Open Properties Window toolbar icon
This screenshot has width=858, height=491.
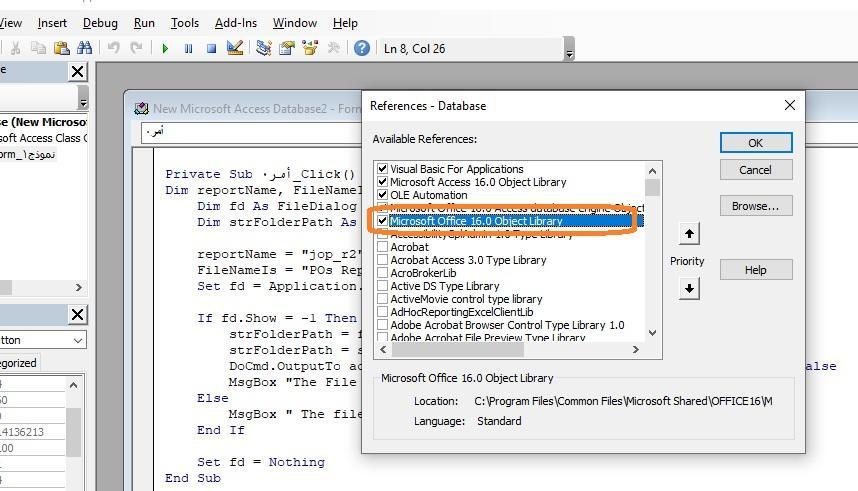[287, 49]
